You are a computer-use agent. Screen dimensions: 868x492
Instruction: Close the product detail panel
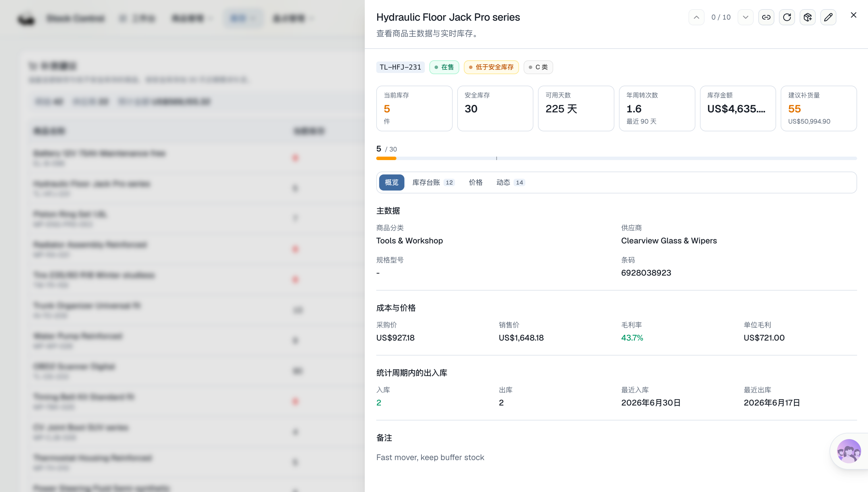[853, 15]
